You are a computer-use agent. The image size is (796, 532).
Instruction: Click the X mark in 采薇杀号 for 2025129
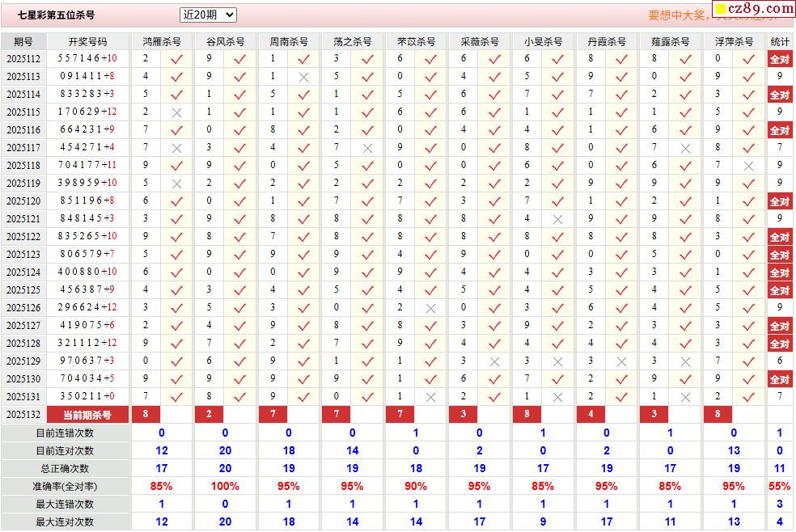pyautogui.click(x=494, y=361)
